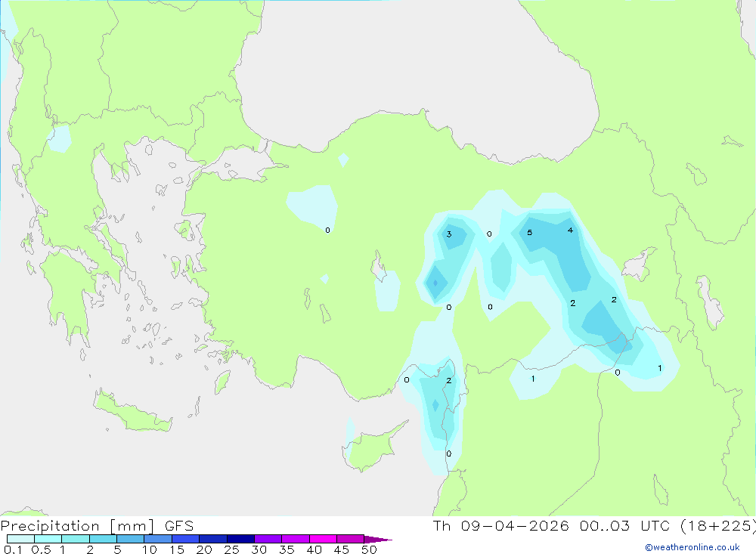Click the '25' legend scale label

click(x=231, y=549)
